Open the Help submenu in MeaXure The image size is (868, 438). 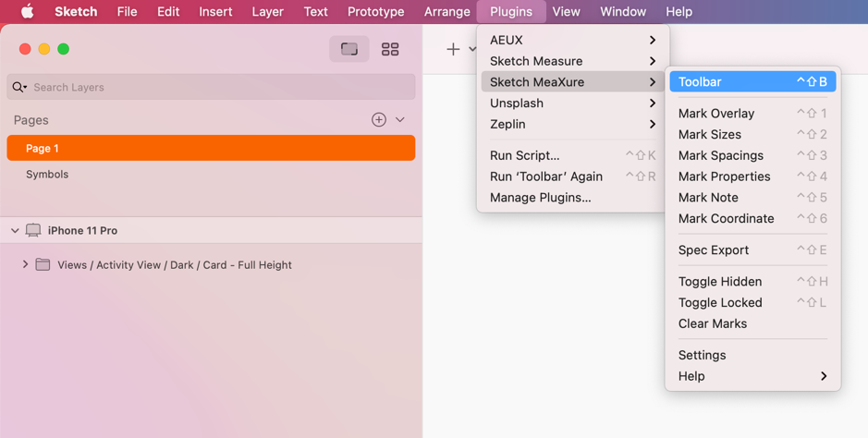tap(752, 376)
